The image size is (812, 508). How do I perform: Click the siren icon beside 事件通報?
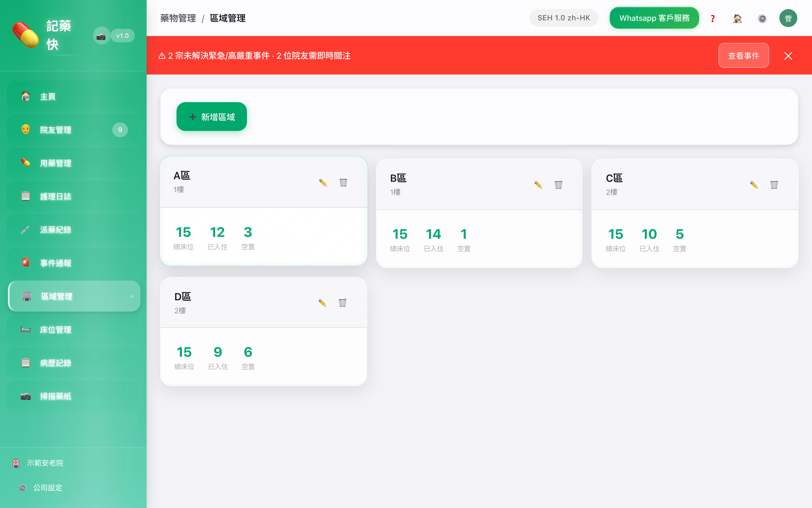pyautogui.click(x=26, y=262)
